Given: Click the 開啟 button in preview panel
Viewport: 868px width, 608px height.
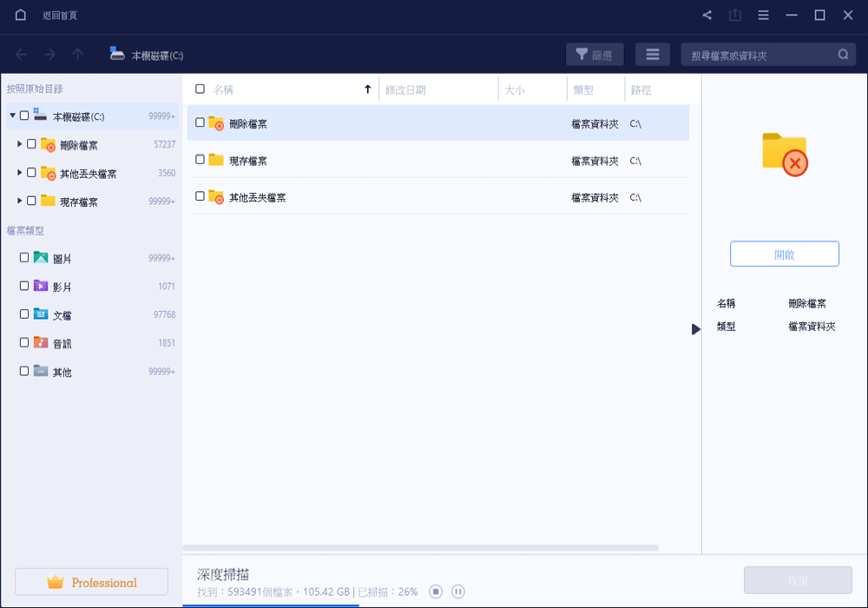Looking at the screenshot, I should tap(785, 254).
